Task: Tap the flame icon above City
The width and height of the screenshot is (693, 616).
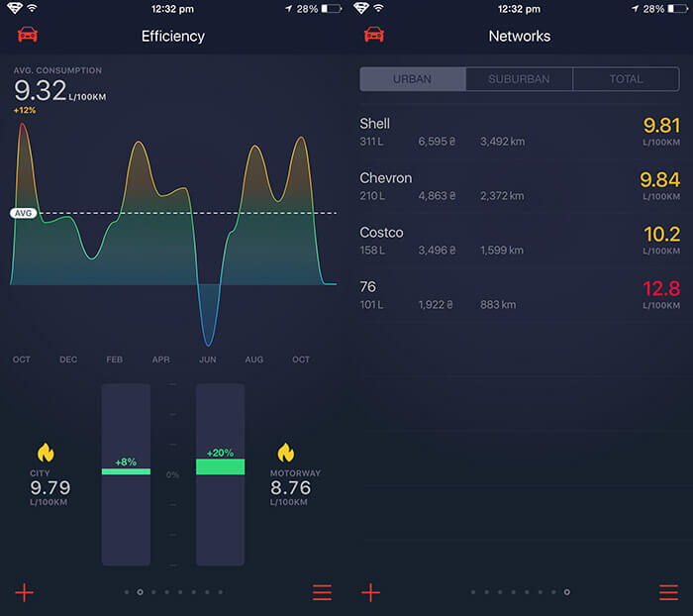Action: click(46, 453)
